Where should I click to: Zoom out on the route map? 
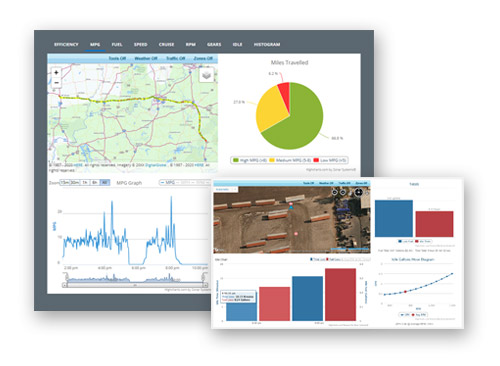click(56, 82)
